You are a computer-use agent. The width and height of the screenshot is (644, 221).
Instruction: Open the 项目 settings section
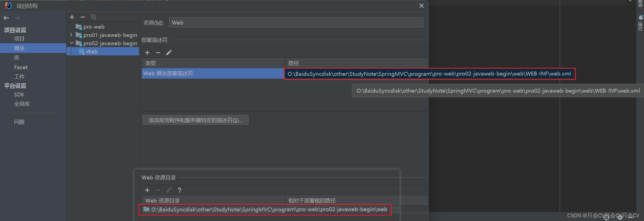19,39
